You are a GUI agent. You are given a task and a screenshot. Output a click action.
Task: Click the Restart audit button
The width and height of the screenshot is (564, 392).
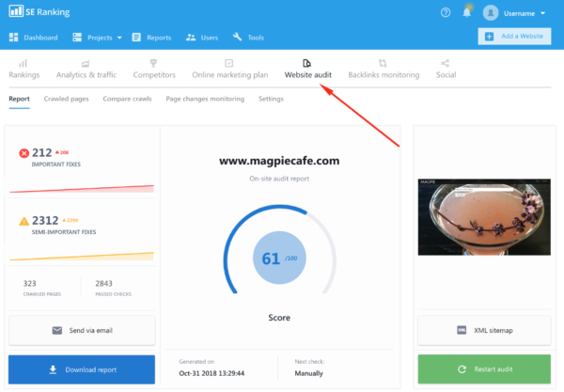pos(484,369)
